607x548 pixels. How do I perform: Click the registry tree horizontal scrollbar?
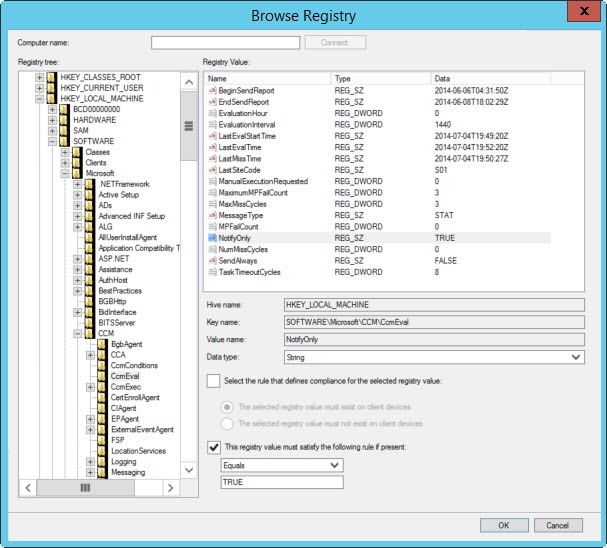pos(85,488)
